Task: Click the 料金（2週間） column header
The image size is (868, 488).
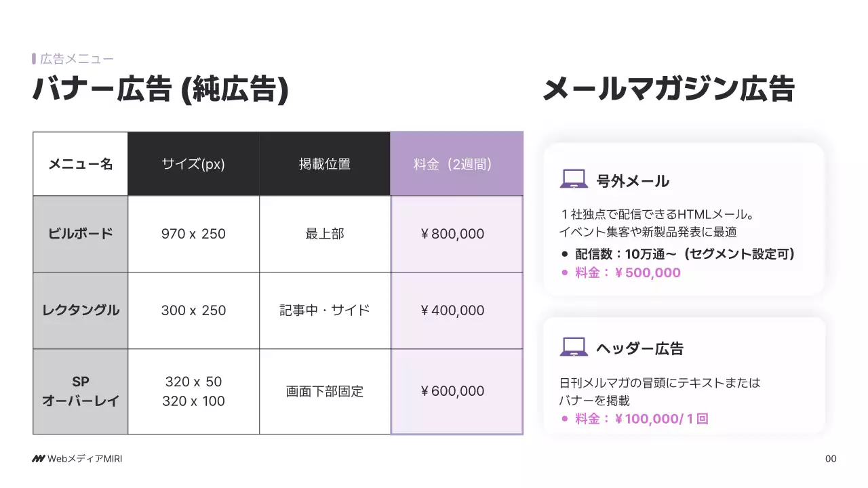Action: click(456, 164)
